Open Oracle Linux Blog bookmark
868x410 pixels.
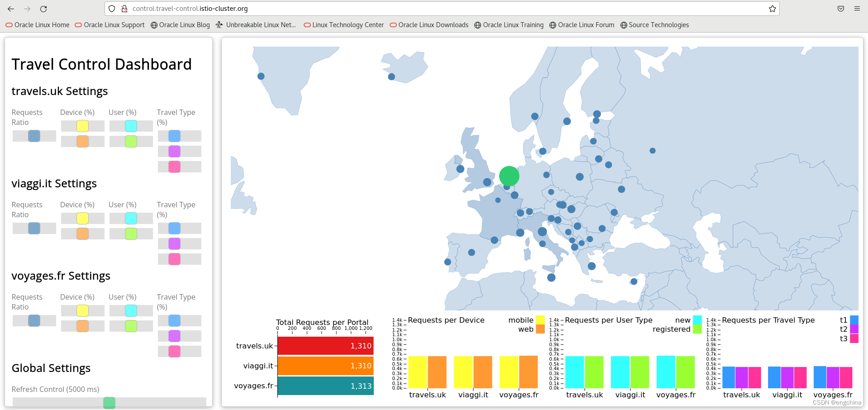point(180,25)
